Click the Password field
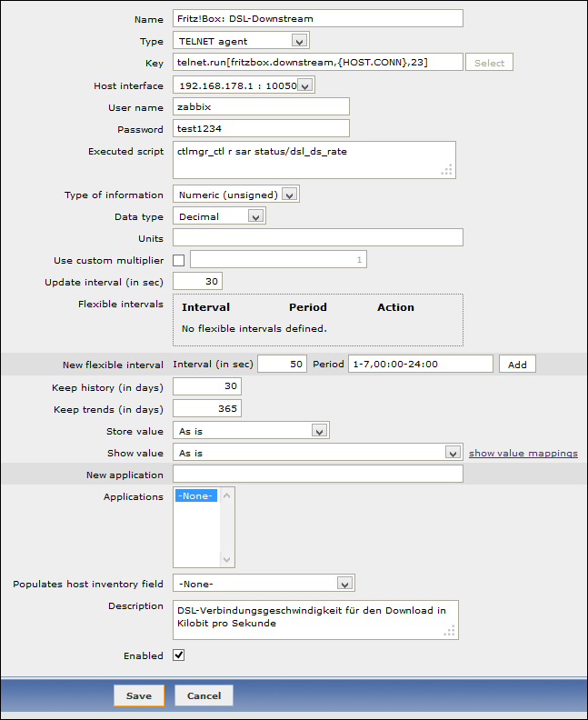The width and height of the screenshot is (588, 720). click(x=261, y=129)
